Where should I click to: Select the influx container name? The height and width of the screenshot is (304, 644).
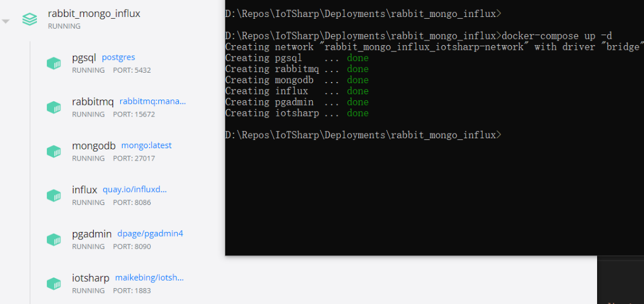(x=84, y=190)
